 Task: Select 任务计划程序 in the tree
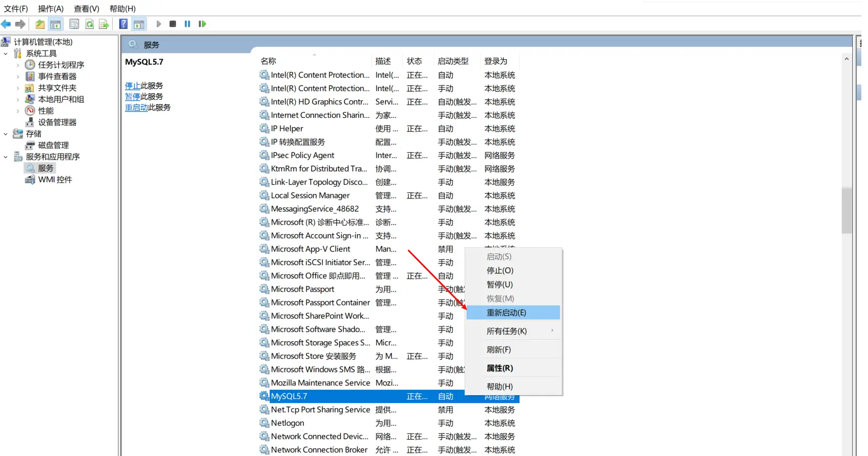point(61,65)
